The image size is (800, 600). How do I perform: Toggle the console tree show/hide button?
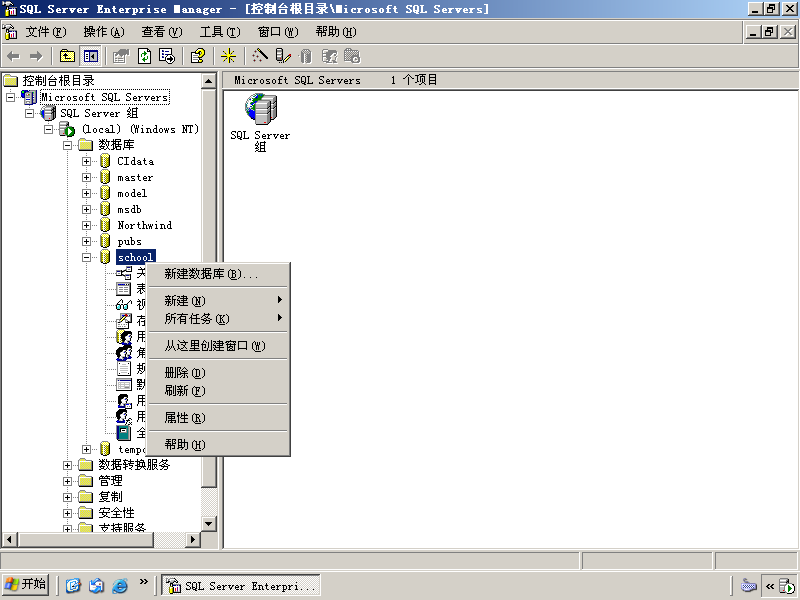(x=91, y=56)
